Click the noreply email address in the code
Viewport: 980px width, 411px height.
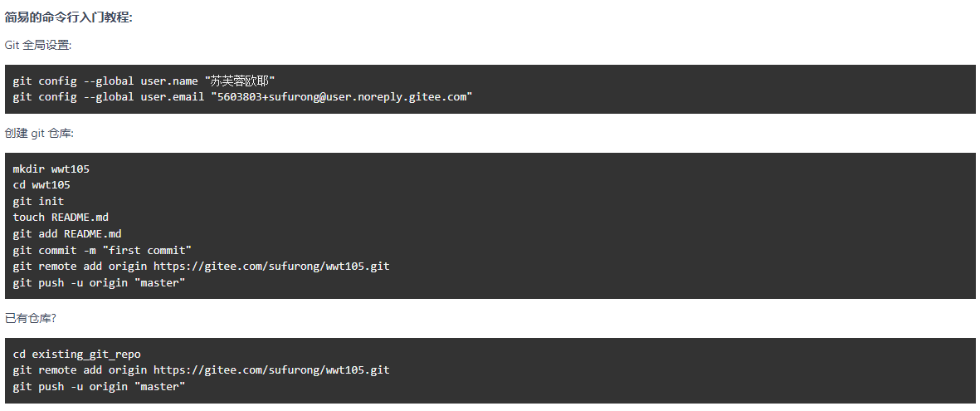point(341,97)
